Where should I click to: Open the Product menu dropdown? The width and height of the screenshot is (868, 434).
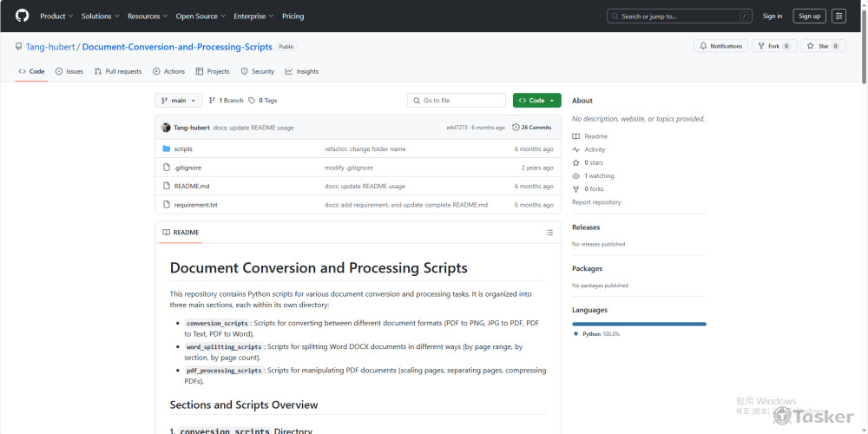pyautogui.click(x=56, y=16)
